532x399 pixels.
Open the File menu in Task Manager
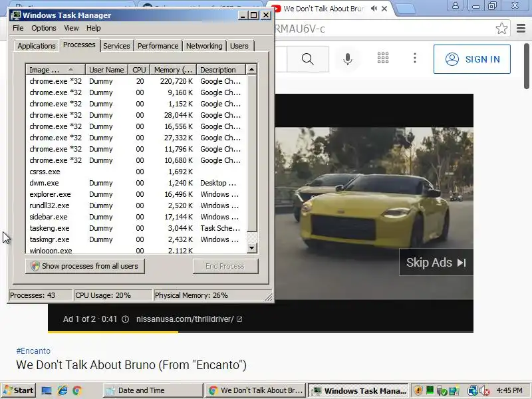click(18, 28)
